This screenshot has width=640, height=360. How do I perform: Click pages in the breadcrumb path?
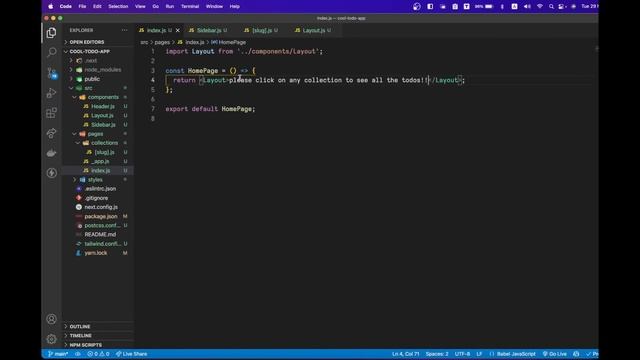(x=162, y=42)
